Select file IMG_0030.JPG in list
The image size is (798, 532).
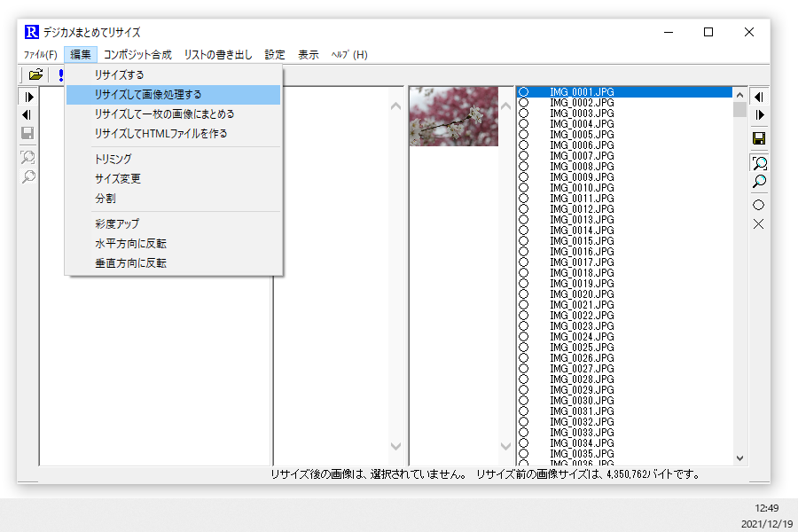click(x=582, y=401)
